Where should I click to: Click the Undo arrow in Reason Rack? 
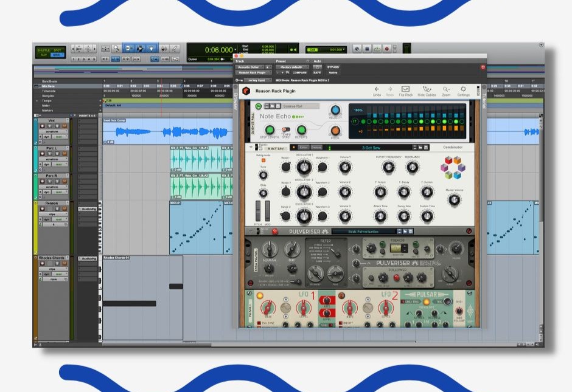point(377,91)
